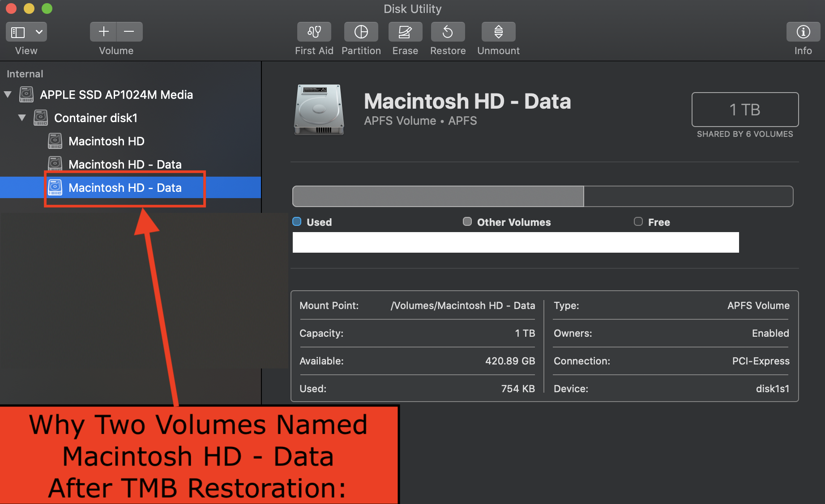Delete volume using the minus button
825x504 pixels.
click(129, 32)
